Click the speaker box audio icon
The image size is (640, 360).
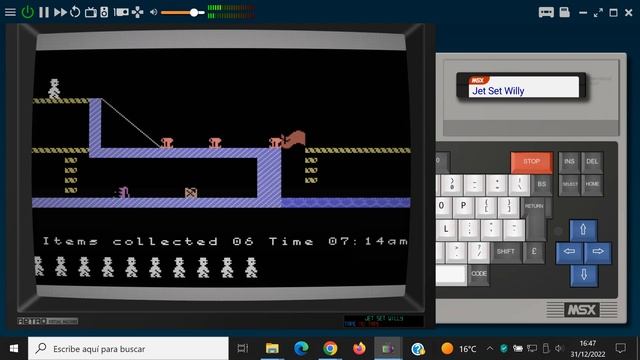[x=104, y=12]
